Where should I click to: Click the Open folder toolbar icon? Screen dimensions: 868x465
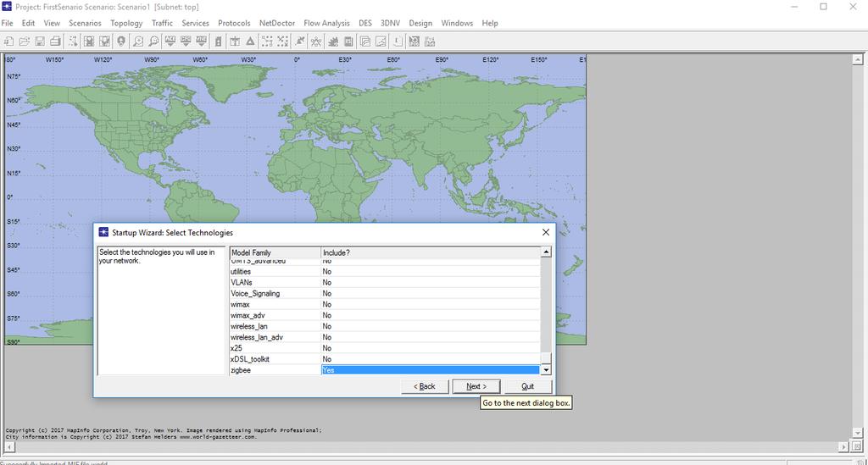(x=25, y=42)
